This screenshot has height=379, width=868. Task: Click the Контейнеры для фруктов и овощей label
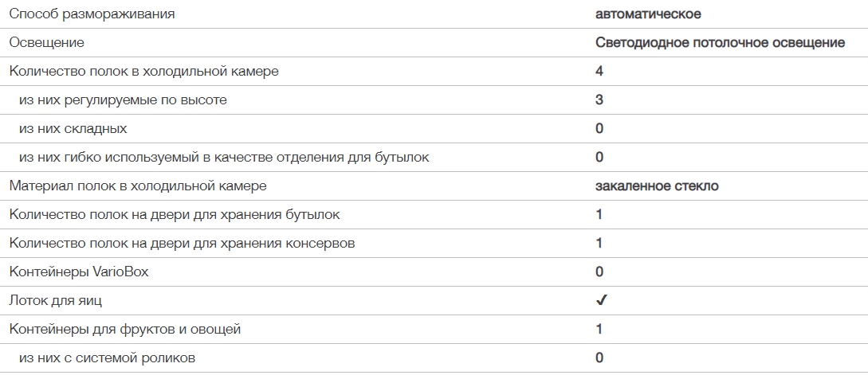(x=125, y=329)
